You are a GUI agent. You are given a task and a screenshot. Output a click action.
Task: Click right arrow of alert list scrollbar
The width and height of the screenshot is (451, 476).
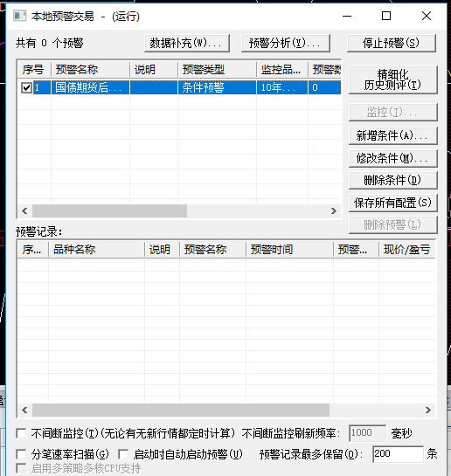[334, 211]
